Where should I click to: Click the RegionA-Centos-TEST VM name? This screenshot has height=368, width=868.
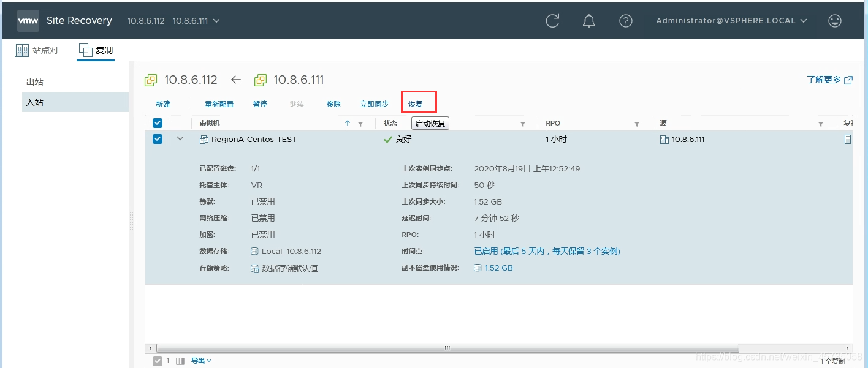254,140
